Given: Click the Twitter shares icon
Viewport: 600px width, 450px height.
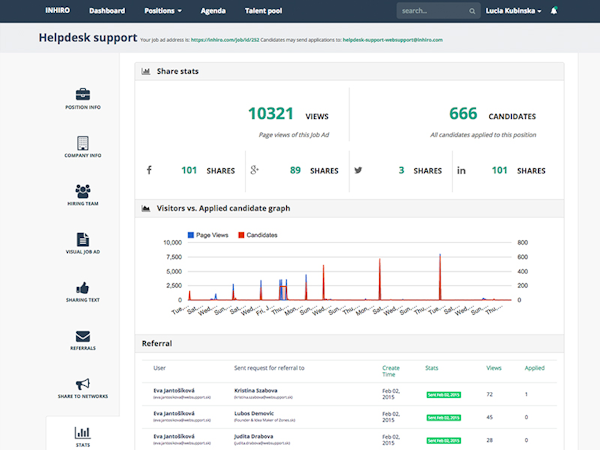Looking at the screenshot, I should 359,170.
